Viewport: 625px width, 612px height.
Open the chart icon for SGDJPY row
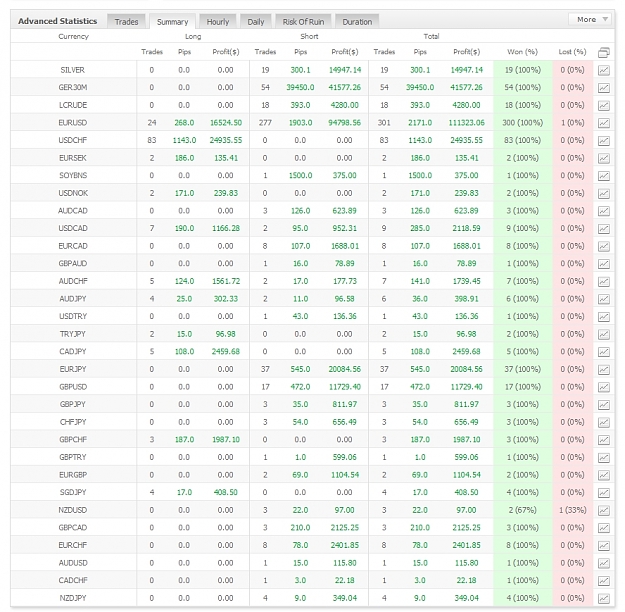(603, 493)
